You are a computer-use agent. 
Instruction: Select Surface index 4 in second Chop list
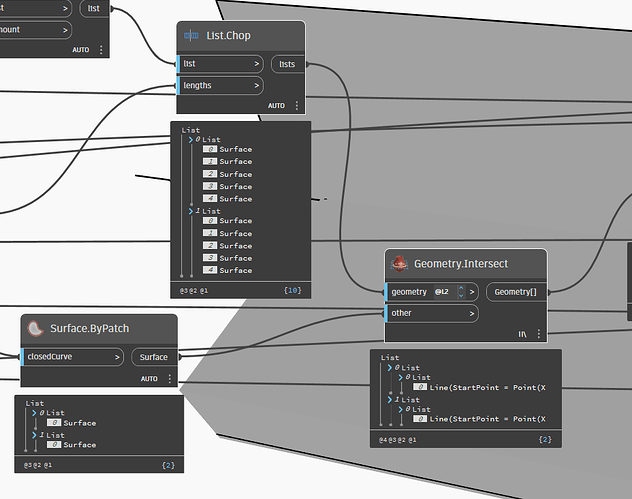(x=227, y=270)
